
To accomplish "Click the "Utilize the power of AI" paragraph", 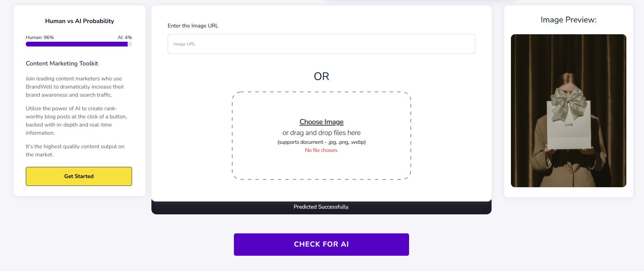I will 76,121.
